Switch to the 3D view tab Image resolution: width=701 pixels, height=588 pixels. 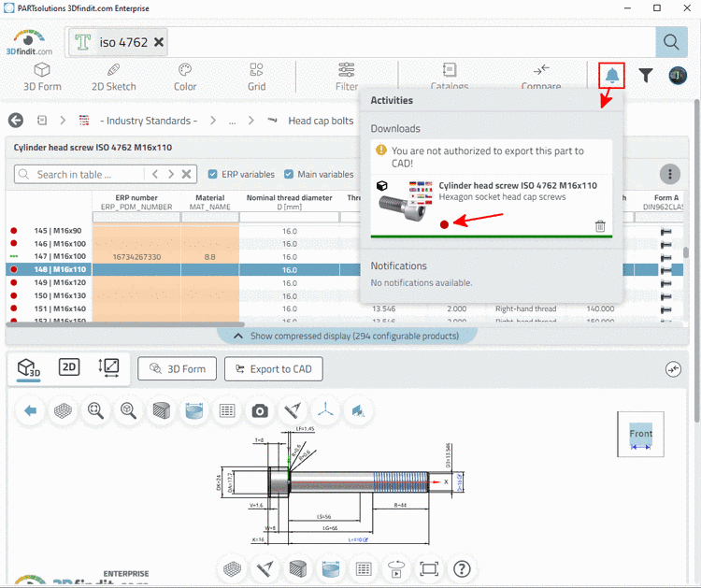[29, 368]
